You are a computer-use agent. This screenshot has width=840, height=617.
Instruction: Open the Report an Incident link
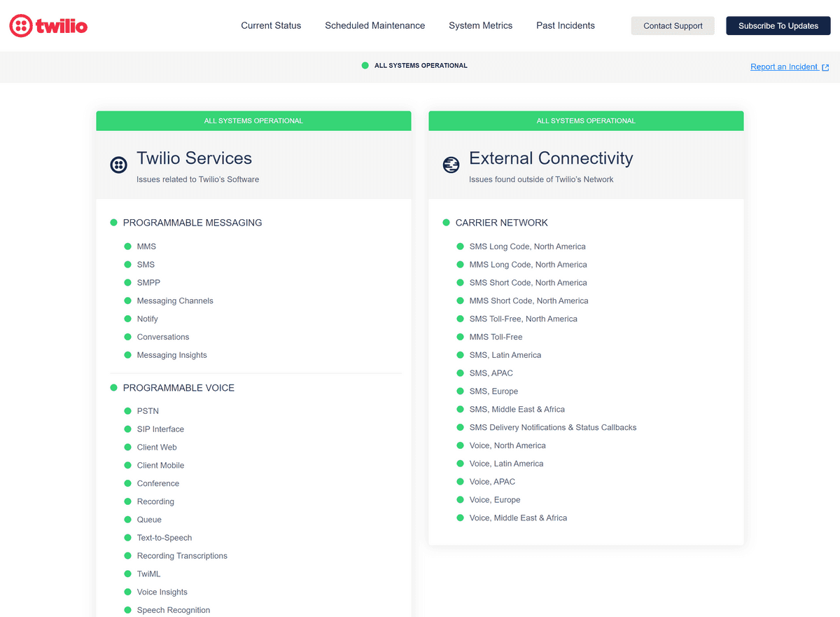point(784,67)
